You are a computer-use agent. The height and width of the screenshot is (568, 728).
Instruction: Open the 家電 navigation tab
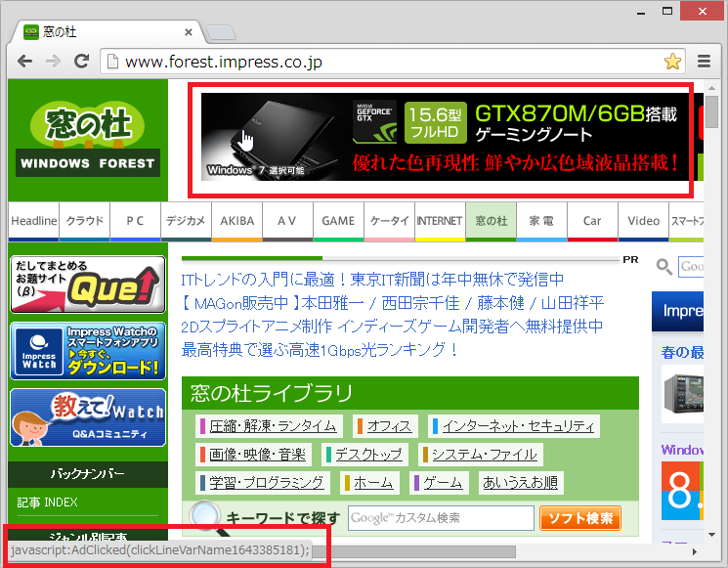(x=541, y=221)
